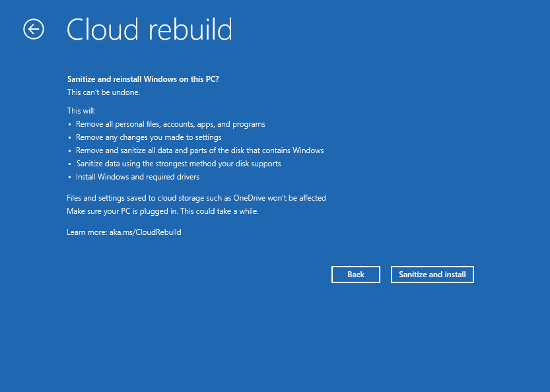The width and height of the screenshot is (550, 392).
Task: Click the 'Files and settings saved' sentence
Action: [x=197, y=198]
